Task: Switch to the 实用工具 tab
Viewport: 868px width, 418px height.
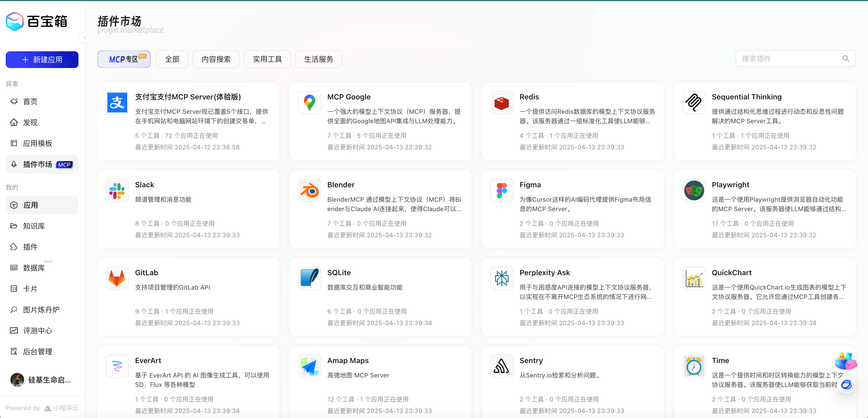Action: 267,59
